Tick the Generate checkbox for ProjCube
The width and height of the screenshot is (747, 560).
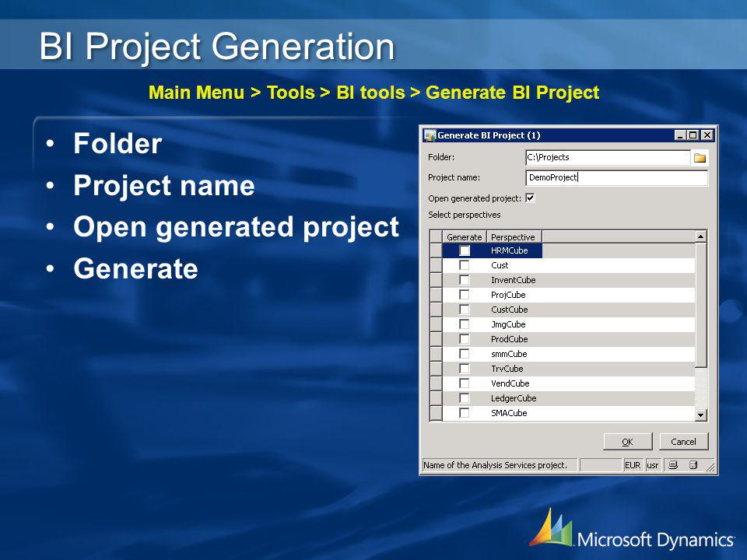[465, 295]
